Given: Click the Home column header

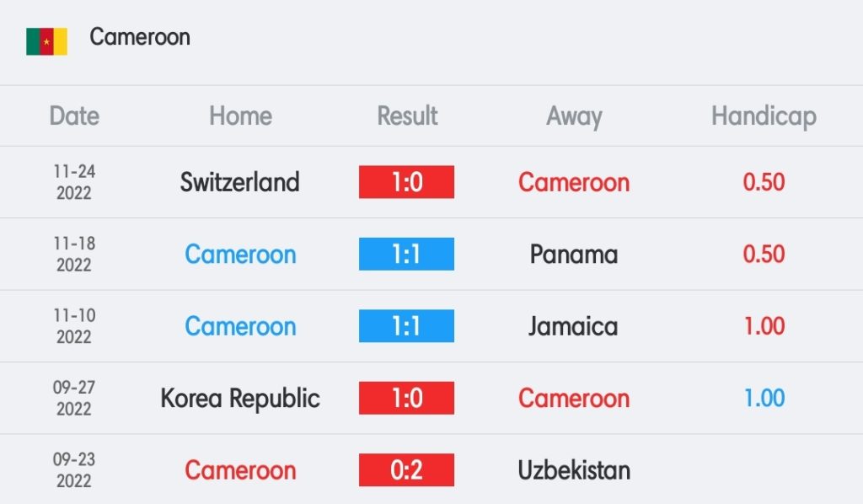Looking at the screenshot, I should (x=240, y=116).
